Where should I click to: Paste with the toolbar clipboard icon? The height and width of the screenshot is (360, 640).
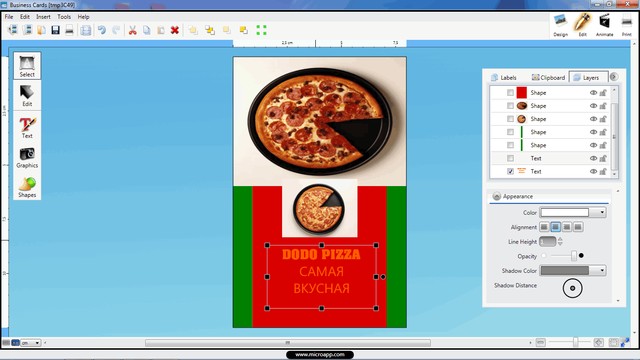click(x=161, y=30)
